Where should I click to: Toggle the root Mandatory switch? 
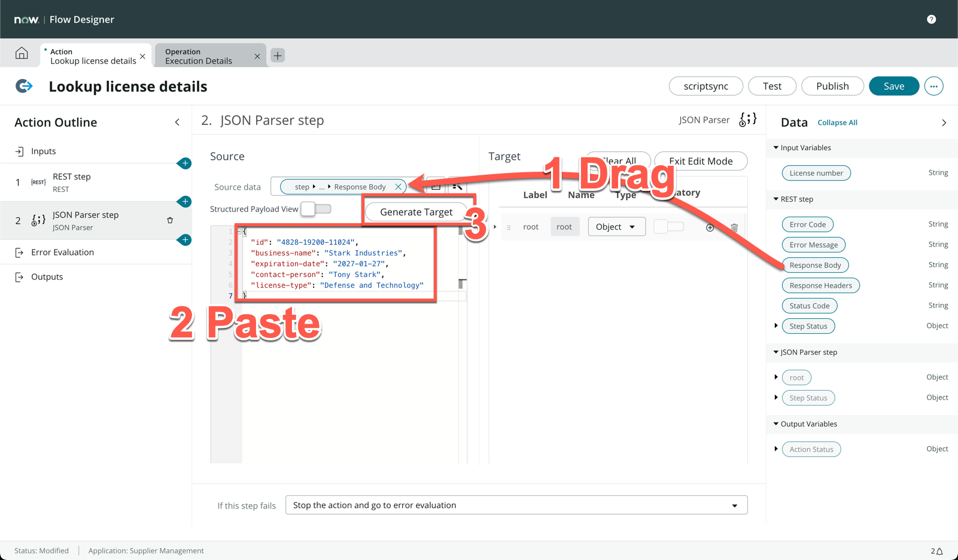click(x=668, y=227)
